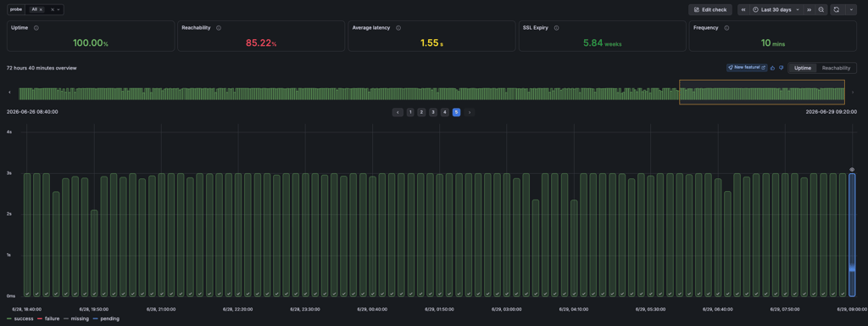Go to timeline page 1
This screenshot has height=326, width=868.
[410, 112]
